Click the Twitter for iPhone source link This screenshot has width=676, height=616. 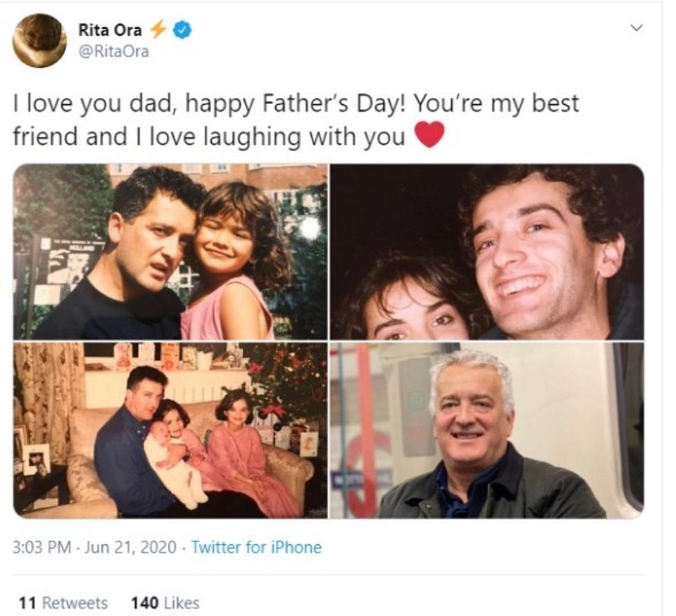point(256,548)
